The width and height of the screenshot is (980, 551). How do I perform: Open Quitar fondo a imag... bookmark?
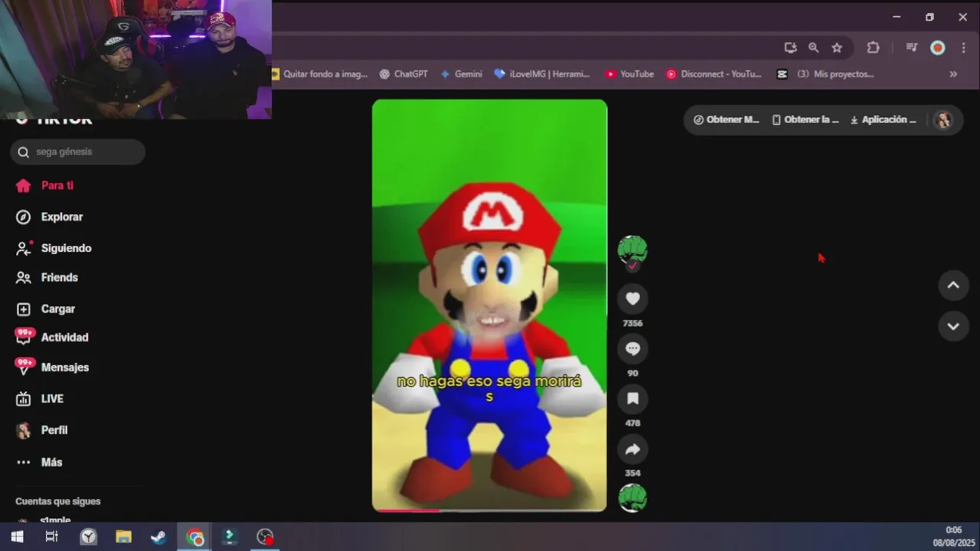(320, 74)
